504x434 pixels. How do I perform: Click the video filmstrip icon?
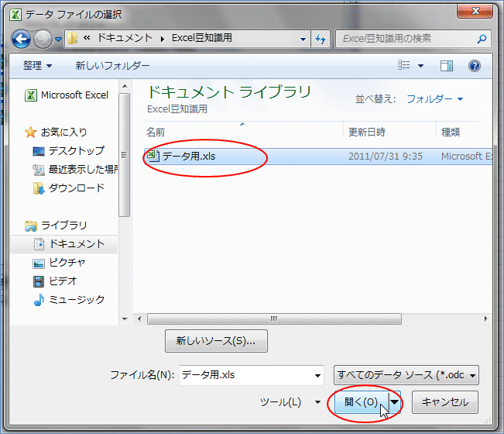pyautogui.click(x=39, y=281)
